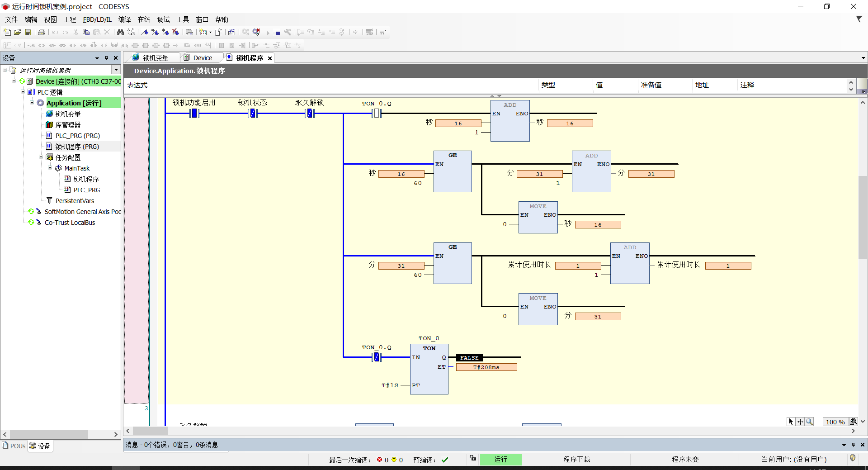Go to previous bookmark icon

pyautogui.click(x=165, y=32)
